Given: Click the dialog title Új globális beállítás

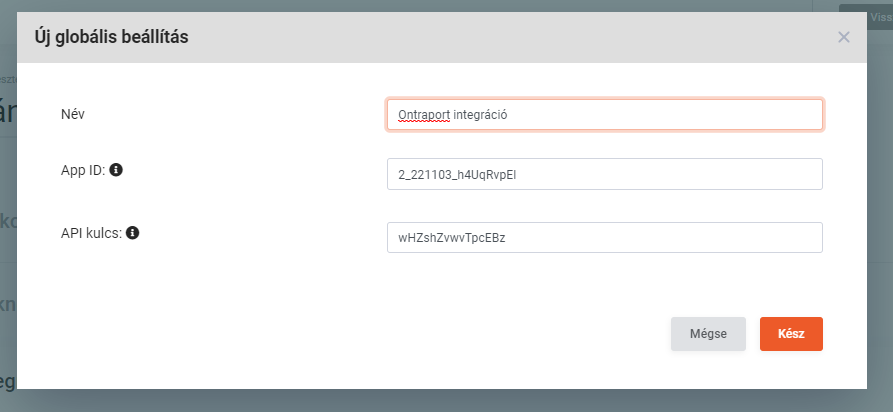Looking at the screenshot, I should point(112,37).
